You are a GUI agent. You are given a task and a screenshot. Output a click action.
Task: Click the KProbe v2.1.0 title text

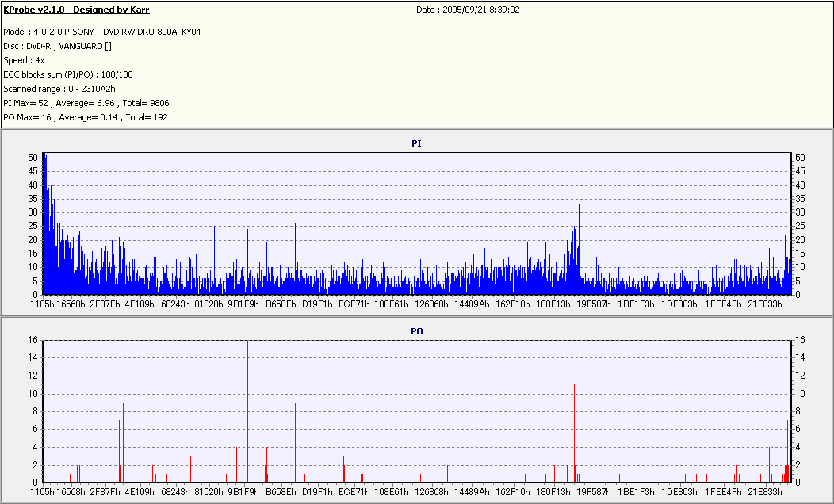tap(76, 10)
